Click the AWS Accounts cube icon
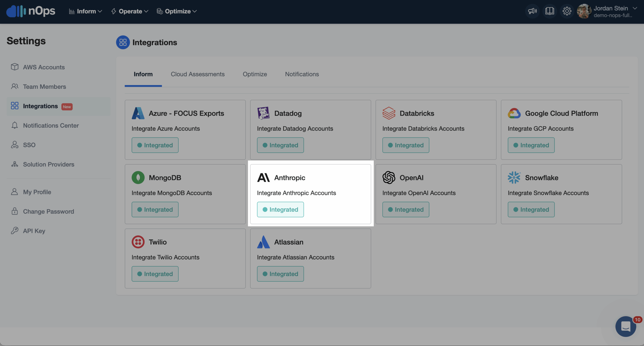The height and width of the screenshot is (346, 644). coord(15,67)
